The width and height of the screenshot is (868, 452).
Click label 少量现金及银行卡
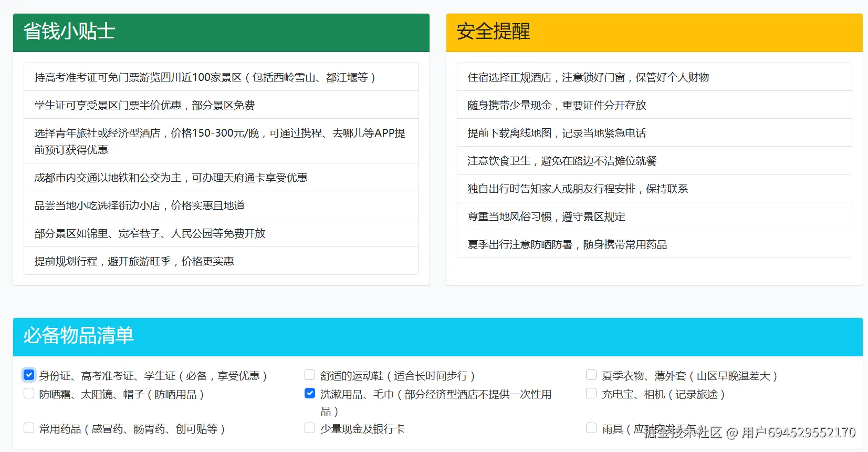click(362, 429)
